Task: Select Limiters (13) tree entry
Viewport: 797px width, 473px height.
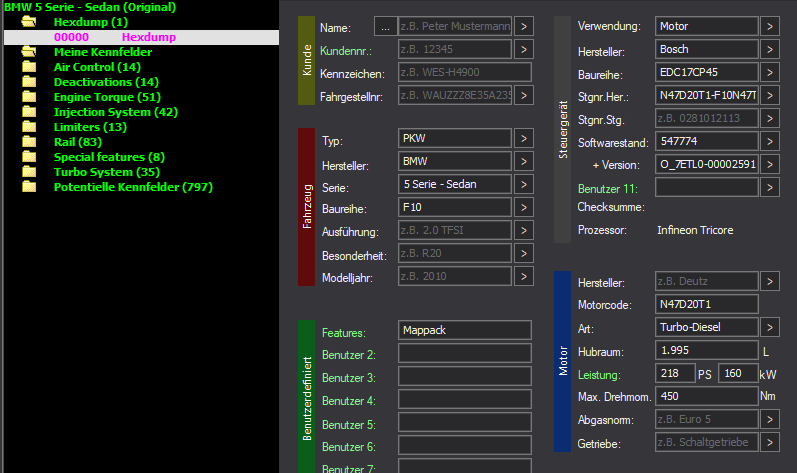Action: [x=90, y=127]
